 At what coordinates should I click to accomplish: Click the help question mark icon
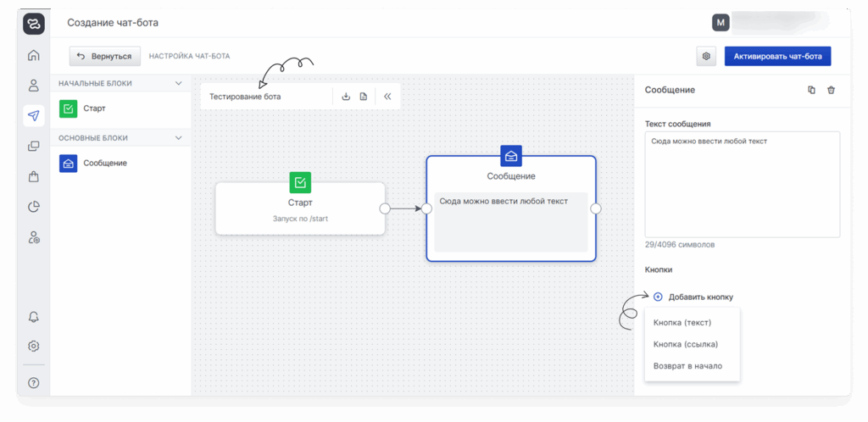33,382
